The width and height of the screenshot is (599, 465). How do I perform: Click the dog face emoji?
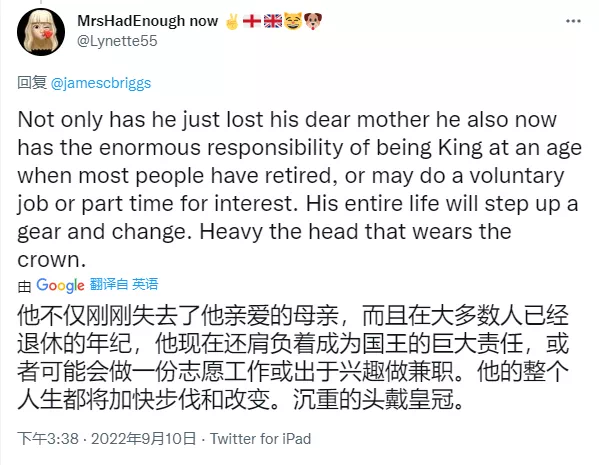(x=313, y=21)
